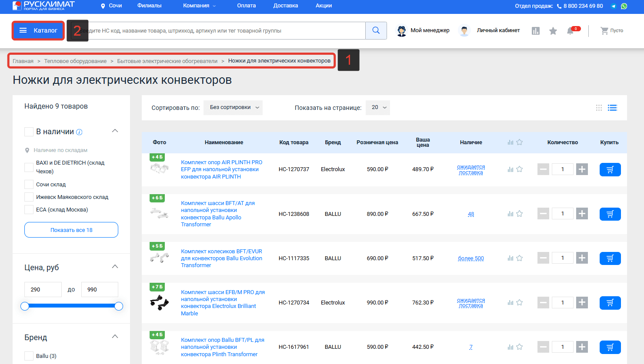Open the notifications bell icon
The height and width of the screenshot is (364, 644).
[x=570, y=31]
